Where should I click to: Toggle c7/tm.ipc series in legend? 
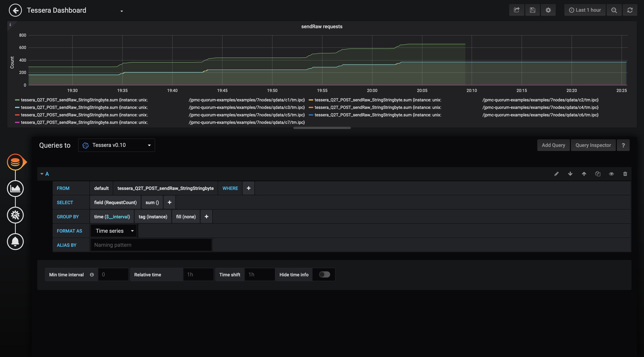[x=163, y=122]
